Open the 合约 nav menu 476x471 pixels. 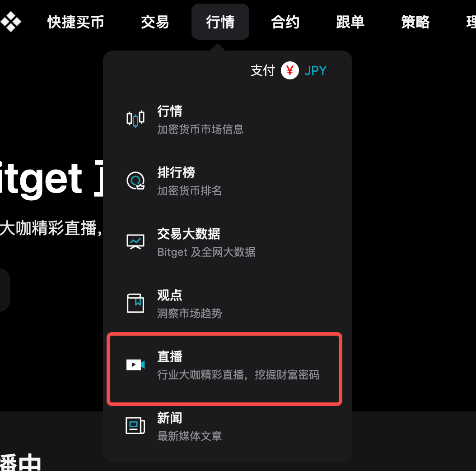coord(285,22)
